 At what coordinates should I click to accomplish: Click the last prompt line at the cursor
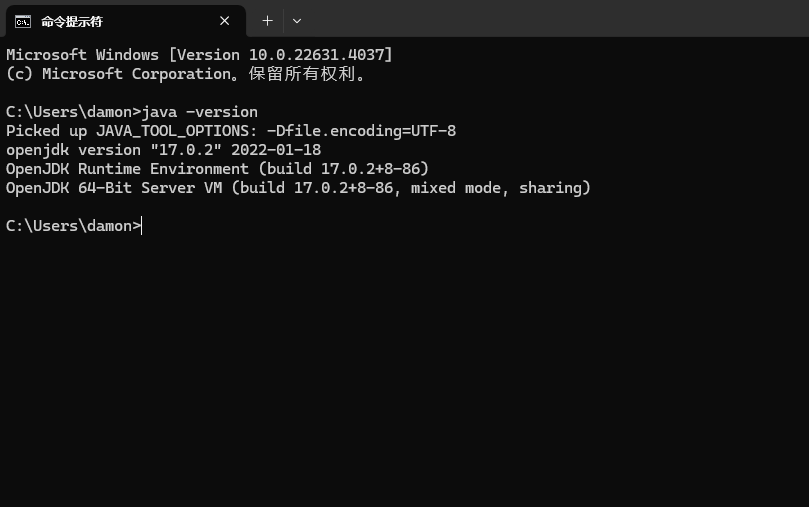click(x=143, y=226)
